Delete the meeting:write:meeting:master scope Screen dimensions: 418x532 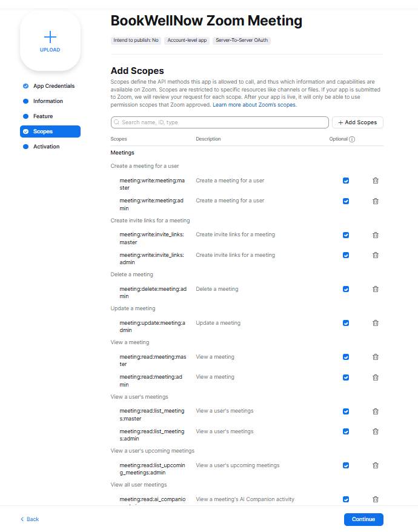click(x=375, y=181)
